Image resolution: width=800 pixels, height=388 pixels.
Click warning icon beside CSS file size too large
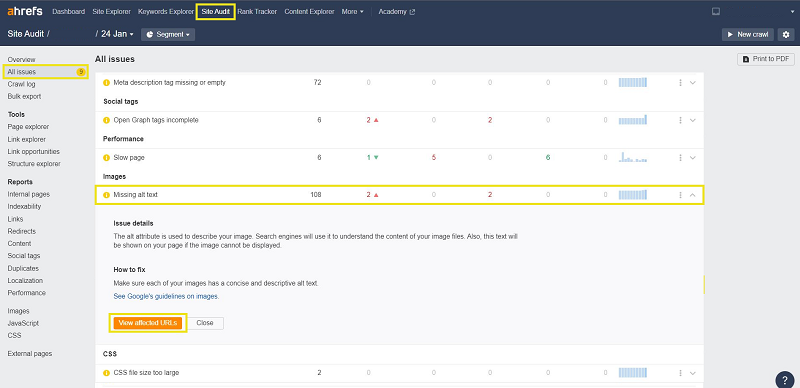(x=107, y=373)
